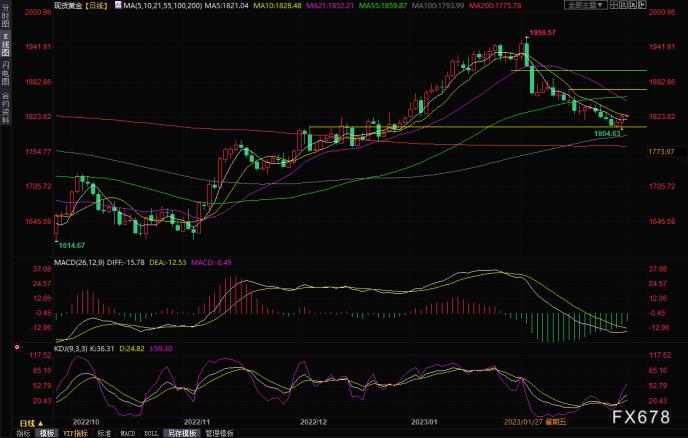Click the split-window layout icon at top right
The width and height of the screenshot is (688, 438).
coord(614,5)
